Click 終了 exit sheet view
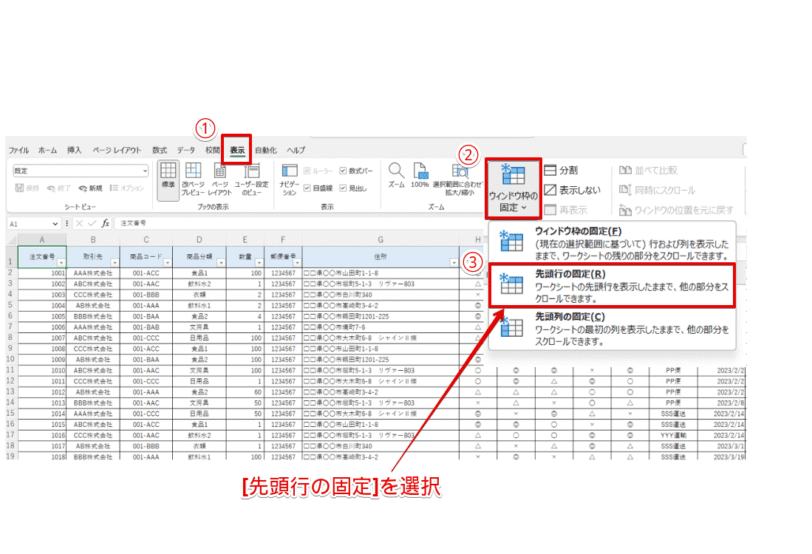 (x=59, y=188)
